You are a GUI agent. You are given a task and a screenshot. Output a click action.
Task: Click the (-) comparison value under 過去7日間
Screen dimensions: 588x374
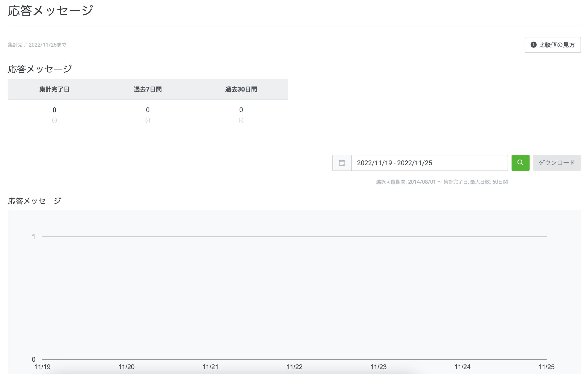pos(148,120)
